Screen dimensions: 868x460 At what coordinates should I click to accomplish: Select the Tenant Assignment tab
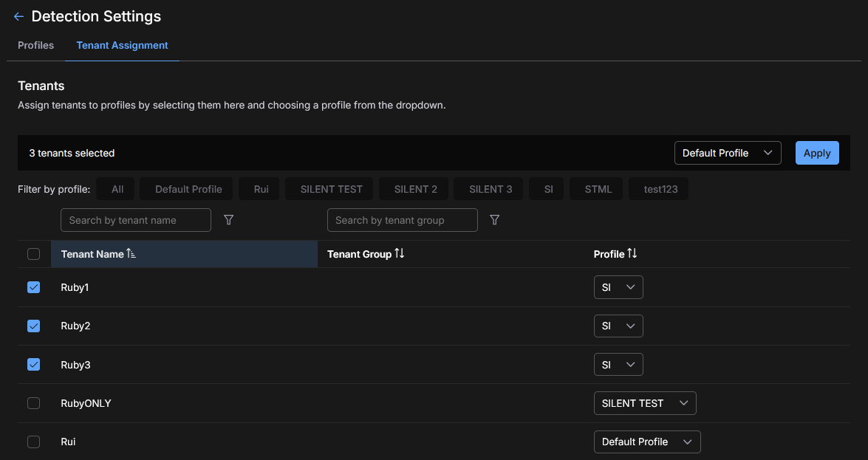123,45
